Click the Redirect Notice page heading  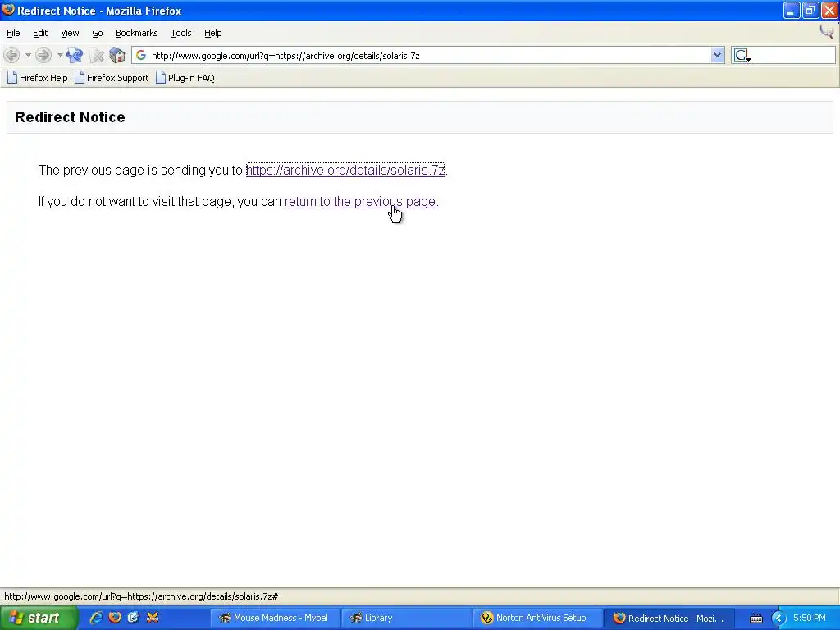(70, 116)
